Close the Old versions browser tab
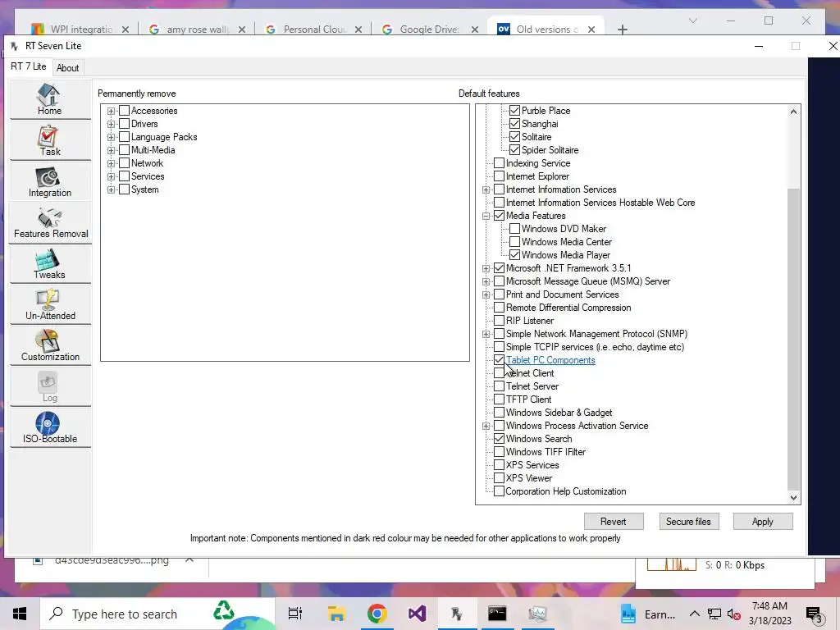Image resolution: width=840 pixels, height=630 pixels. [x=591, y=30]
